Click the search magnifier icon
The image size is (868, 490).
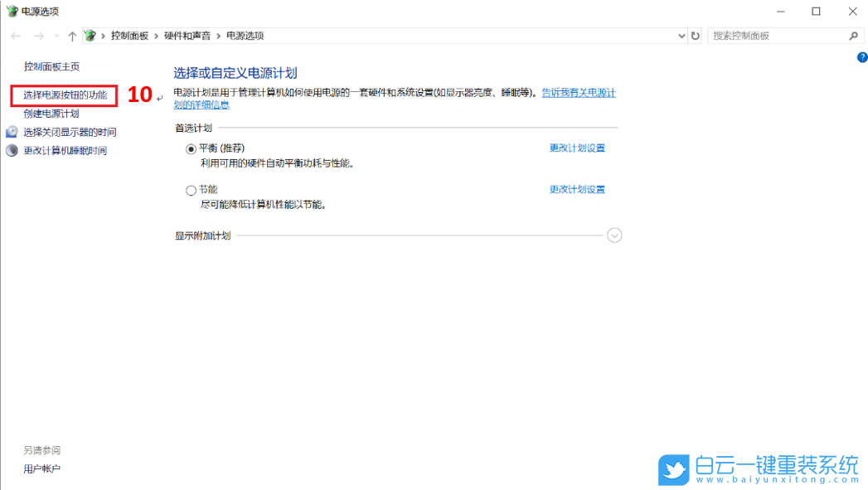click(x=853, y=35)
